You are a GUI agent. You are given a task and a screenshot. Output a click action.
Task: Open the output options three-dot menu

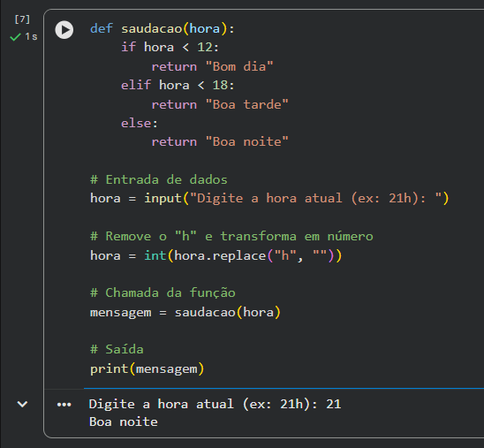(x=64, y=405)
